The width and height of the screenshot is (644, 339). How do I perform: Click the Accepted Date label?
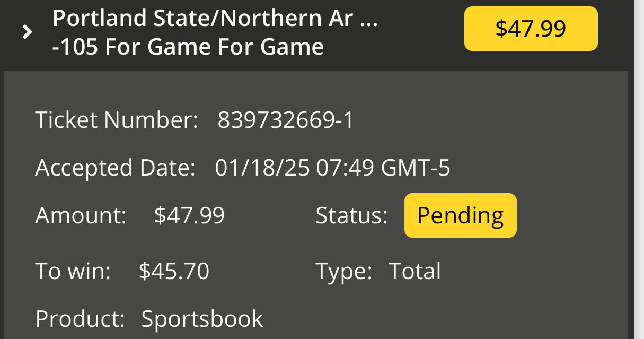116,168
